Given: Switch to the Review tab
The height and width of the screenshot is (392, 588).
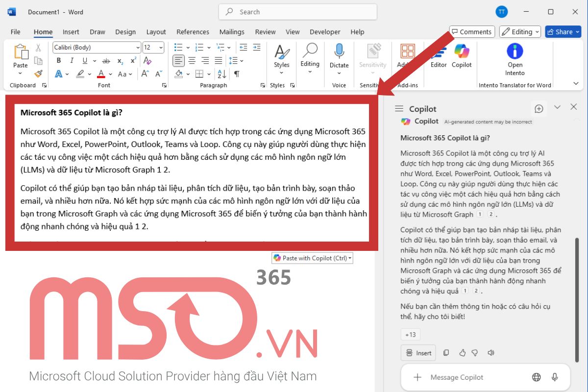Looking at the screenshot, I should coord(265,32).
